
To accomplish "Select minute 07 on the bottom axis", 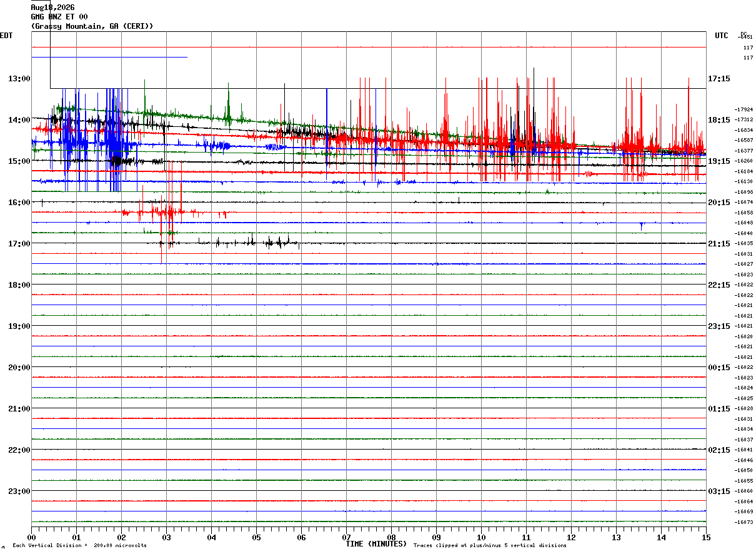I will (x=346, y=537).
